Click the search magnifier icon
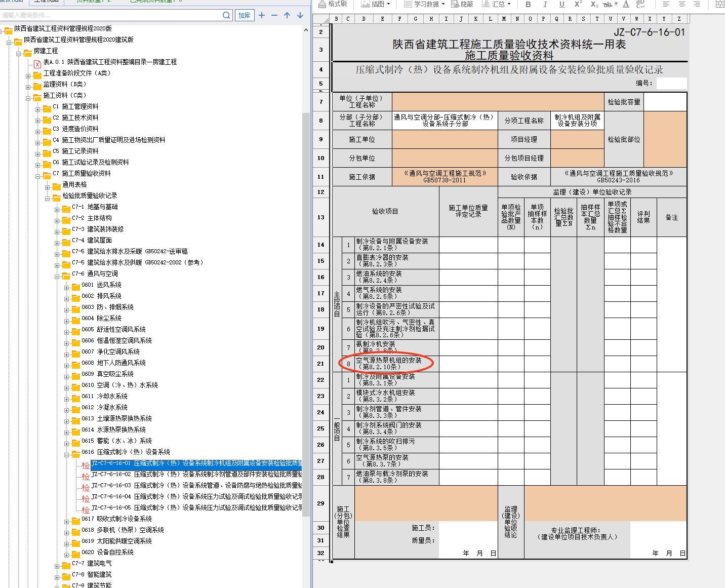This screenshot has height=588, width=725. [x=226, y=15]
